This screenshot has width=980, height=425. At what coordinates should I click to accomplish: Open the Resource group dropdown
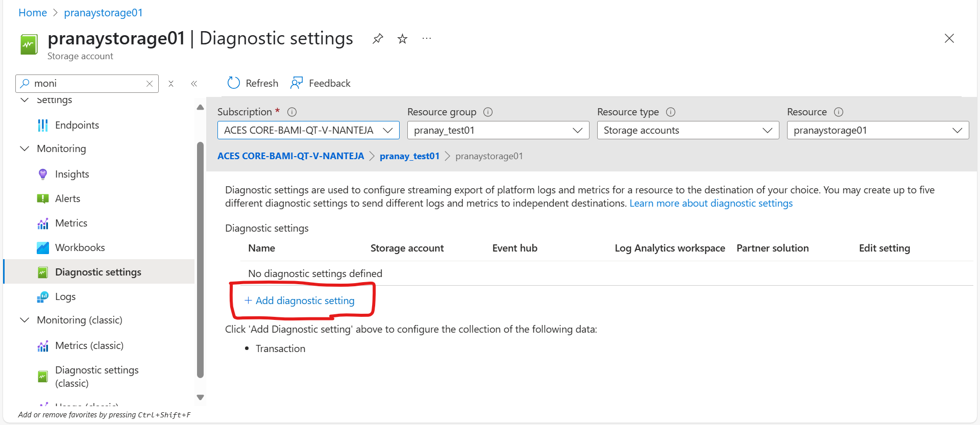[x=498, y=130]
